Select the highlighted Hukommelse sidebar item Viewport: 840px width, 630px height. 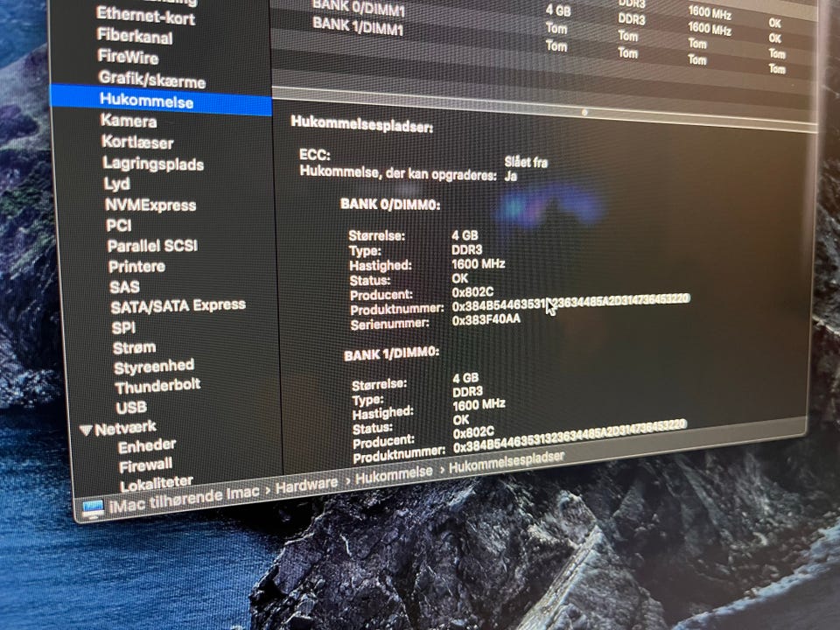pyautogui.click(x=161, y=100)
